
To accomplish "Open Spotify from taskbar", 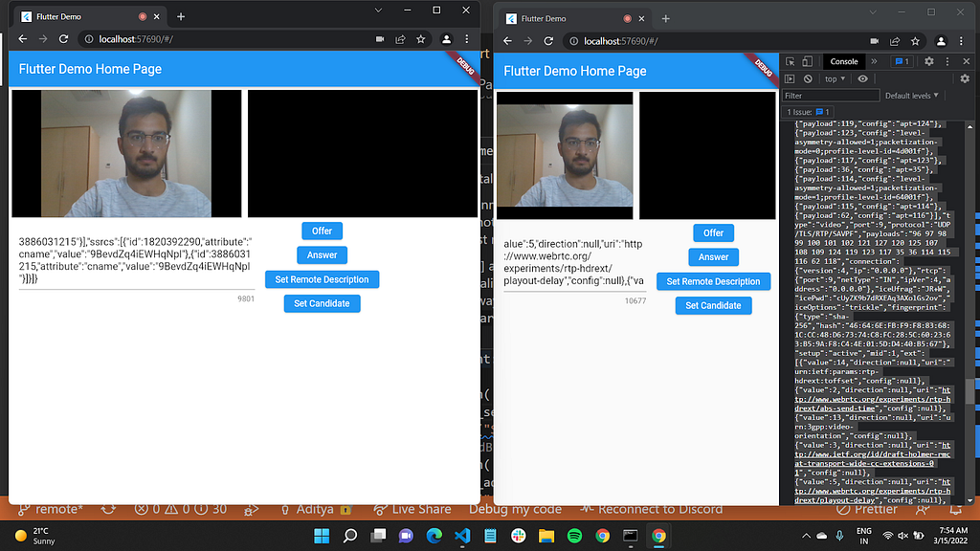I will 574,536.
